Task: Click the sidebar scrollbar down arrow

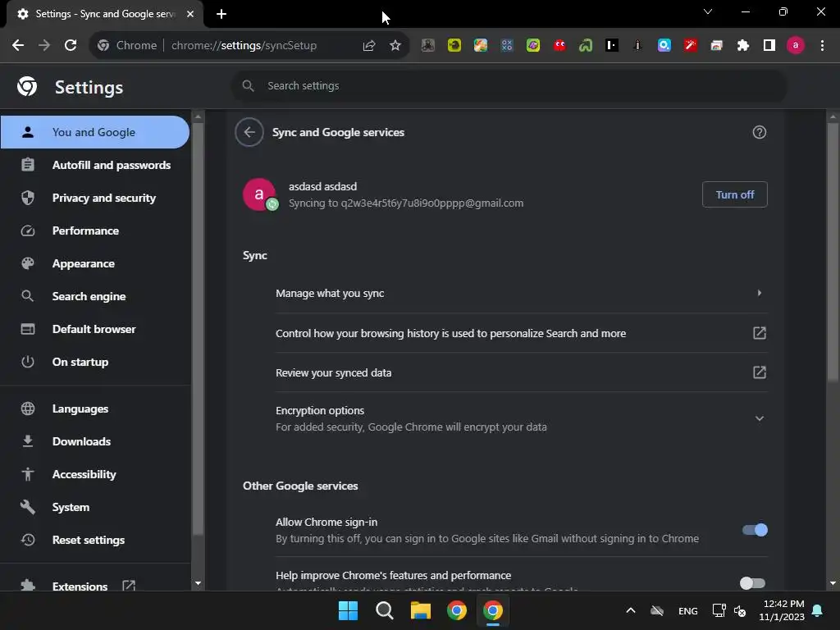Action: 199,583
